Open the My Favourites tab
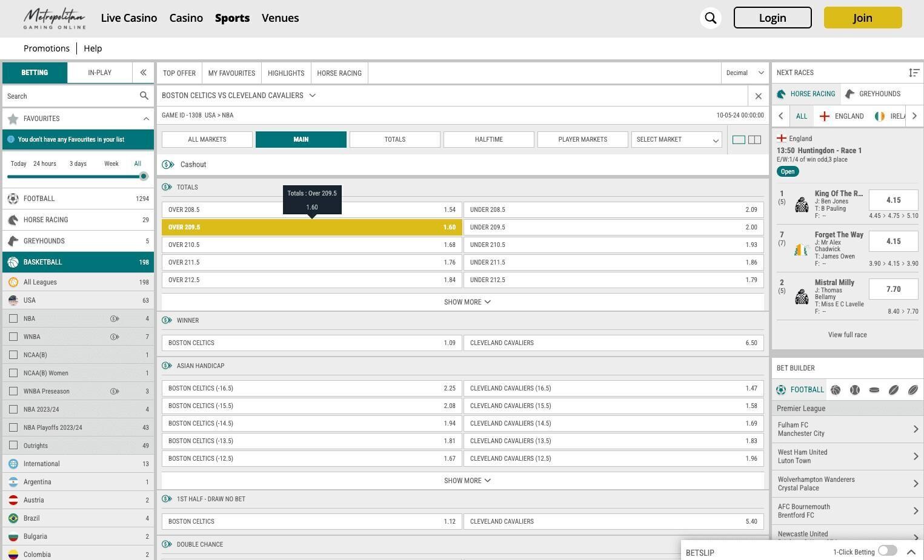924x560 pixels. coord(231,73)
